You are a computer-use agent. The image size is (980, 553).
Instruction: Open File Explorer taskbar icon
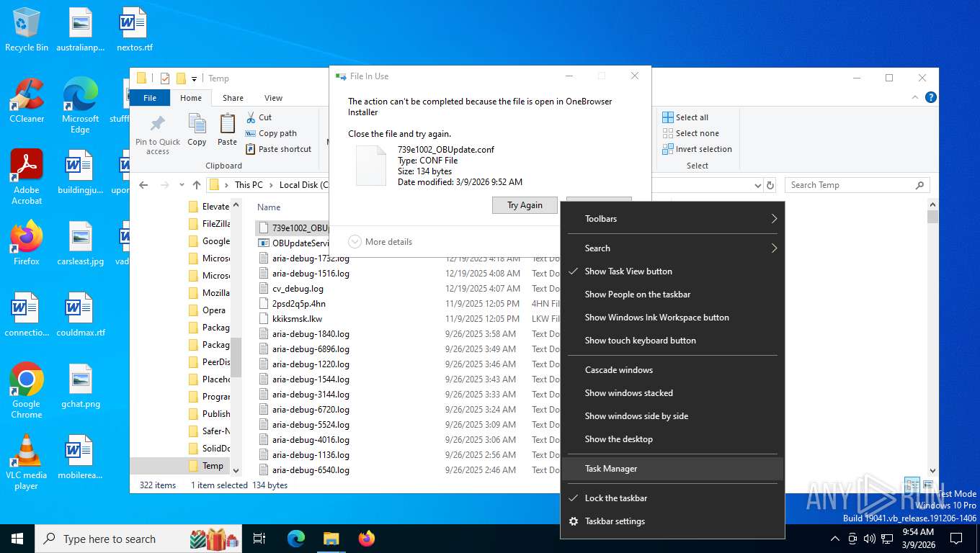click(331, 539)
